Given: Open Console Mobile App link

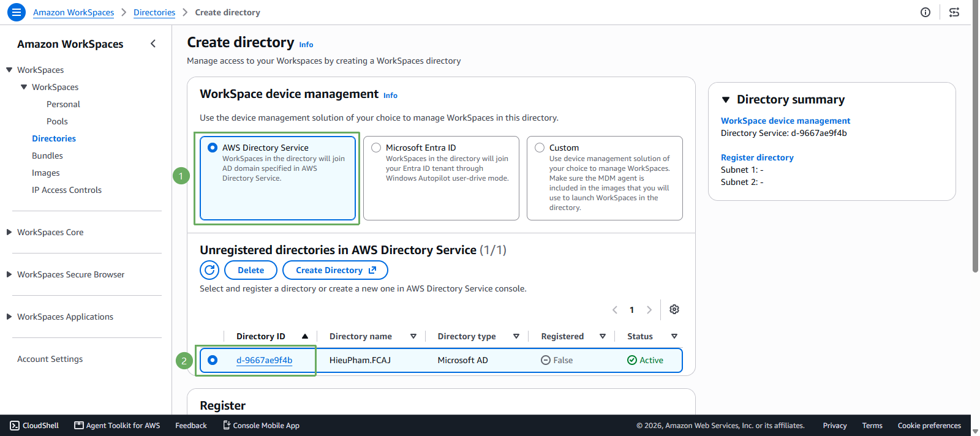Looking at the screenshot, I should point(261,426).
